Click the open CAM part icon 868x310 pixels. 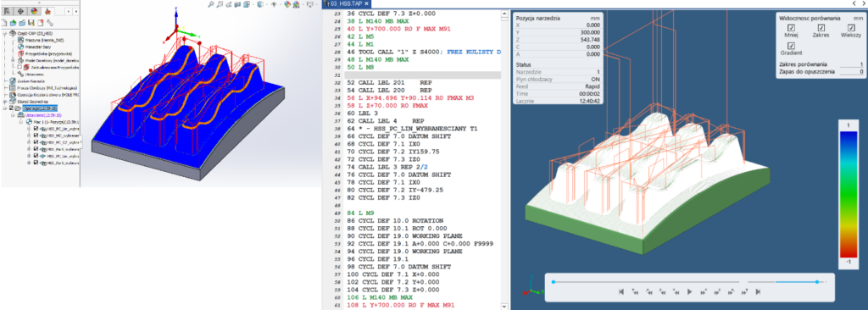[x=13, y=23]
